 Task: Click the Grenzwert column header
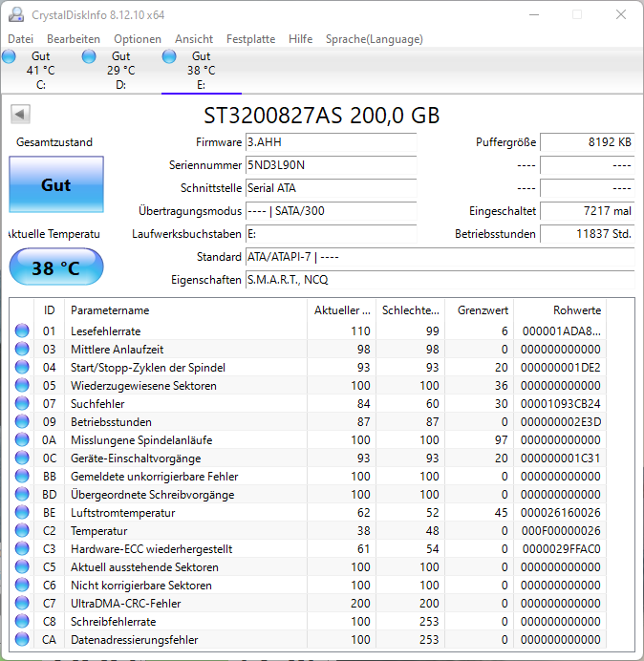(x=479, y=310)
